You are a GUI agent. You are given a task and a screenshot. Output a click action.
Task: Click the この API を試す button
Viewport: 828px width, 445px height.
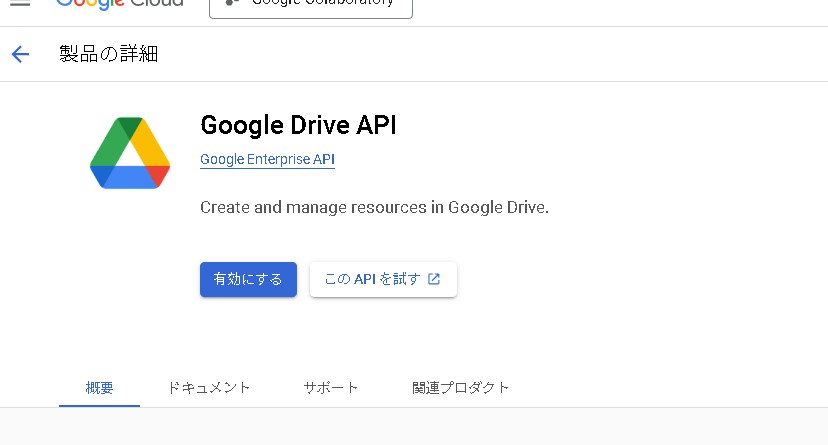pos(383,279)
